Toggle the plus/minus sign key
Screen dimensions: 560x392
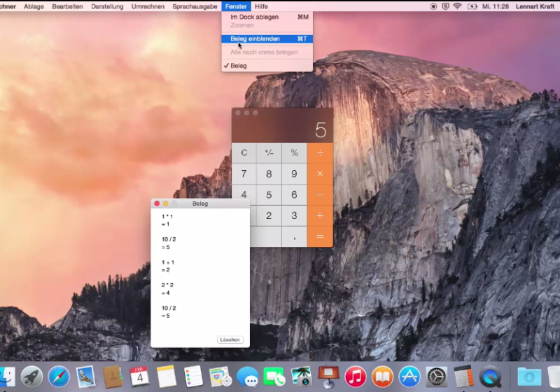[x=269, y=153]
